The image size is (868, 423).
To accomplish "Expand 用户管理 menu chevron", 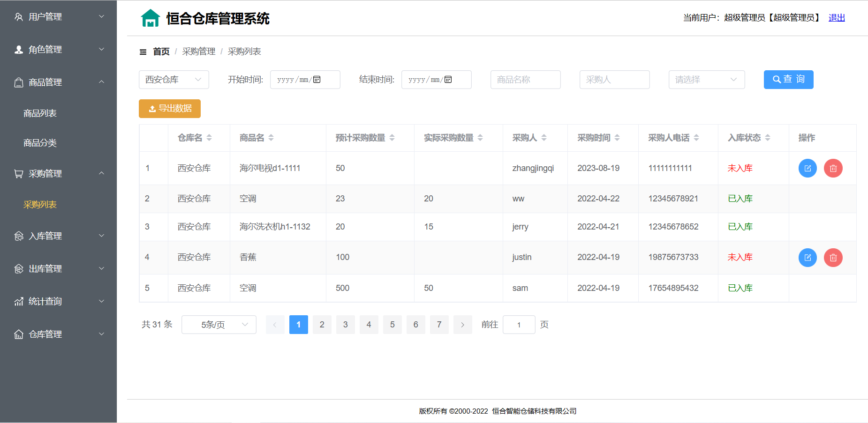I will point(101,17).
